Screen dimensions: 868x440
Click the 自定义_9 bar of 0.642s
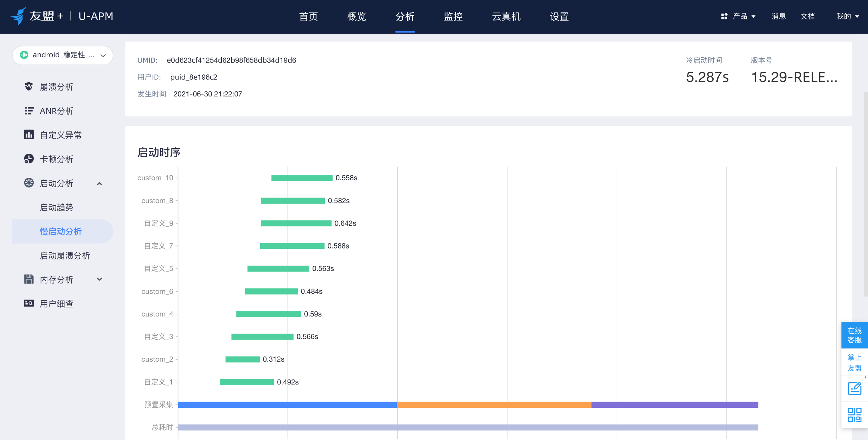pos(296,223)
